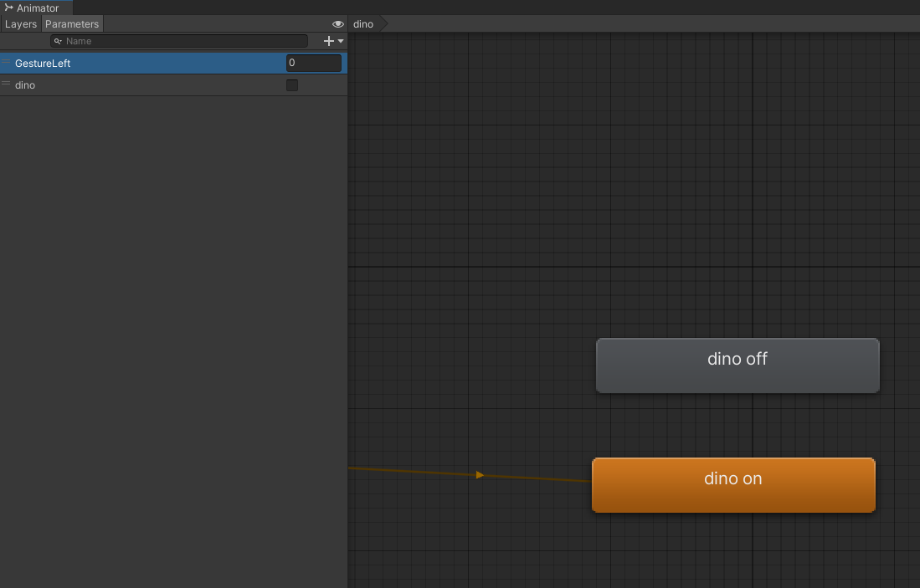Click the dino breadcrumb
This screenshot has width=920, height=588.
[x=363, y=24]
